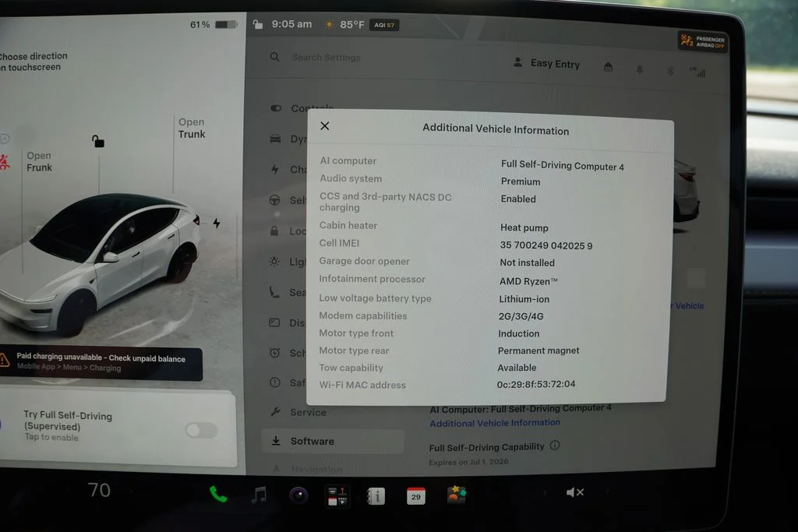Select the Charging bolt menu item
The height and width of the screenshot is (532, 798).
coord(288,169)
